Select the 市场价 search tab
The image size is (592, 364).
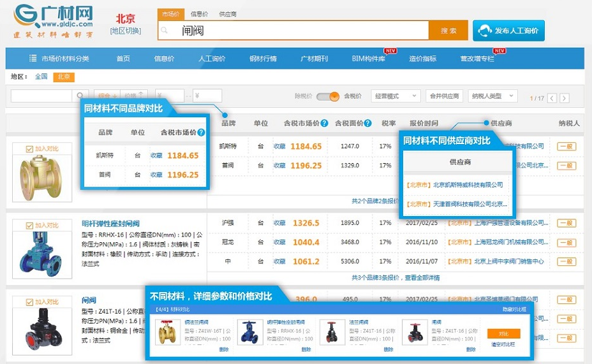coord(171,14)
